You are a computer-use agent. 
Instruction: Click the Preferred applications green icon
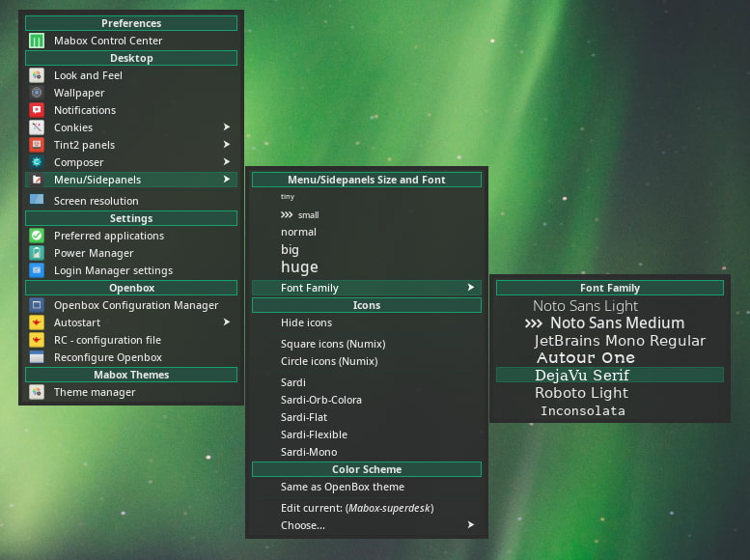coord(37,236)
